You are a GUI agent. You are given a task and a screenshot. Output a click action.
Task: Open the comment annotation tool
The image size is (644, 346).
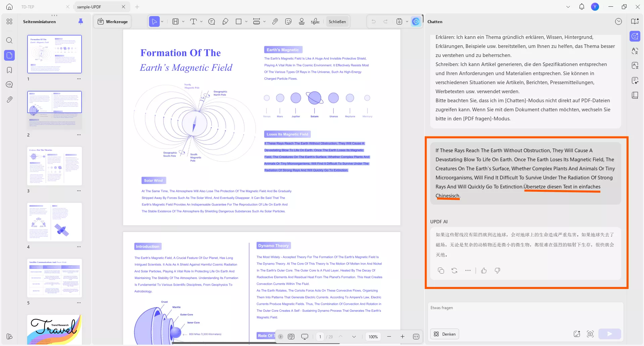pyautogui.click(x=212, y=21)
